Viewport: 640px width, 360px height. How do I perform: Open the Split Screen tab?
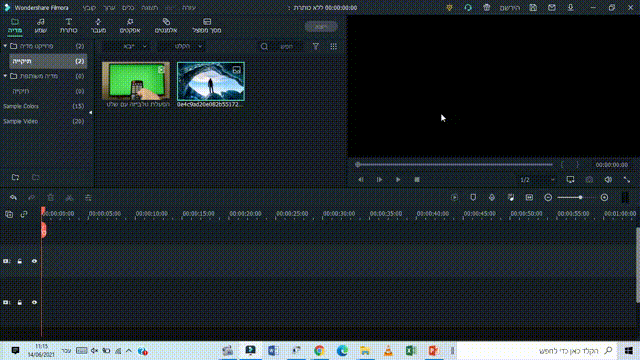coord(207,25)
